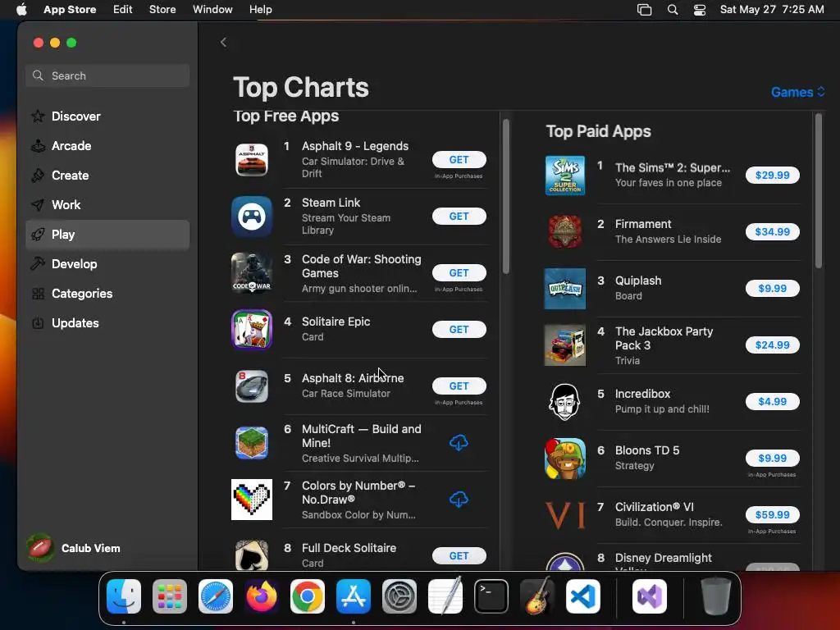Image resolution: width=840 pixels, height=630 pixels.
Task: Open the Solitaire Epic app icon
Action: pyautogui.click(x=251, y=330)
